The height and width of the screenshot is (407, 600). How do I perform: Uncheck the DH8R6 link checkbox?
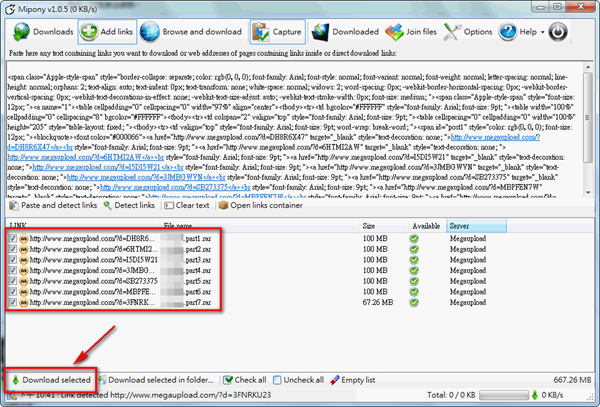point(13,238)
